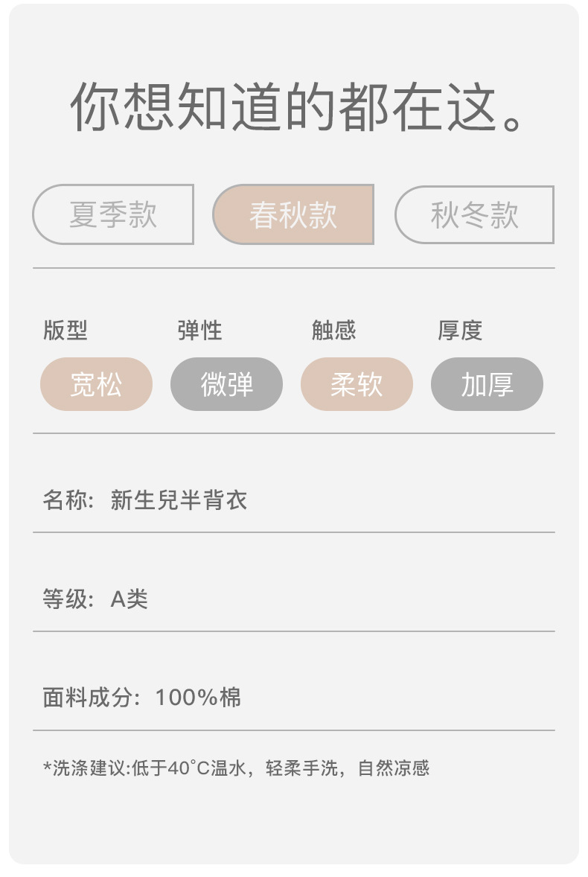Select the 春秋款 tab
Viewport: 588px width, 877px height.
tap(293, 214)
